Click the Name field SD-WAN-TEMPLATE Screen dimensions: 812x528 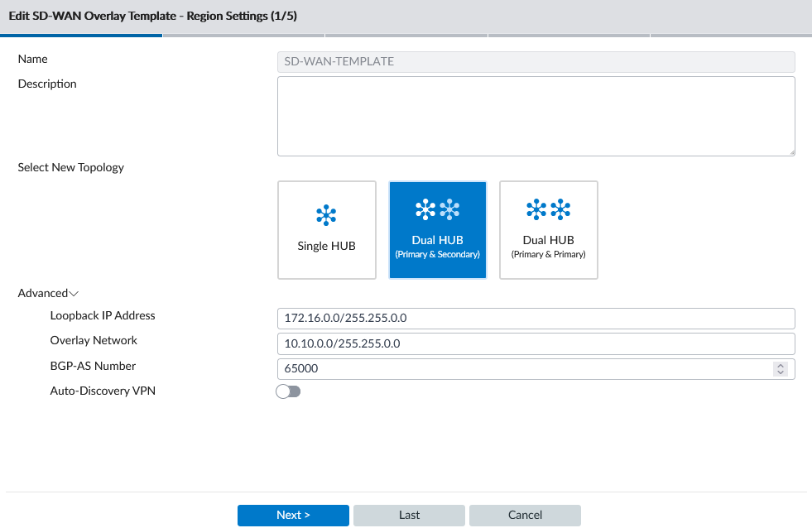click(536, 61)
